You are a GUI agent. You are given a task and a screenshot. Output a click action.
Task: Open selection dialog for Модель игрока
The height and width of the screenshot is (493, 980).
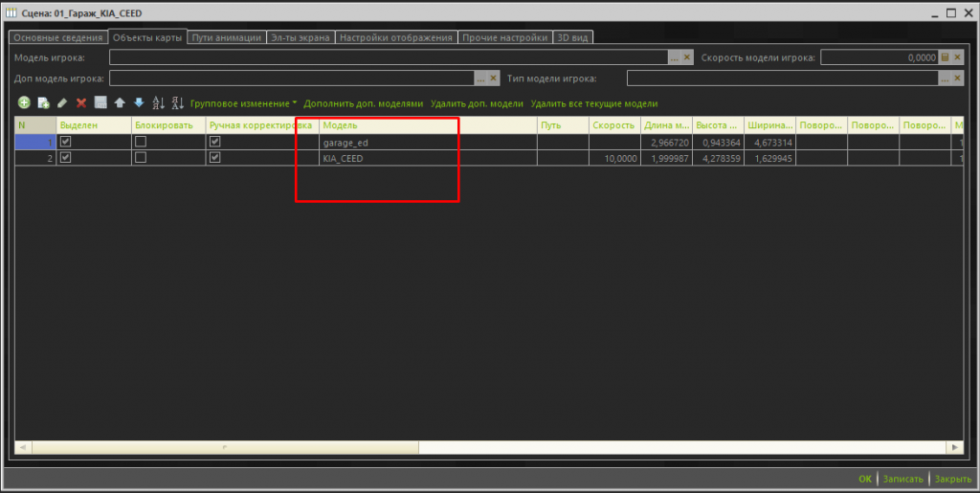point(675,57)
